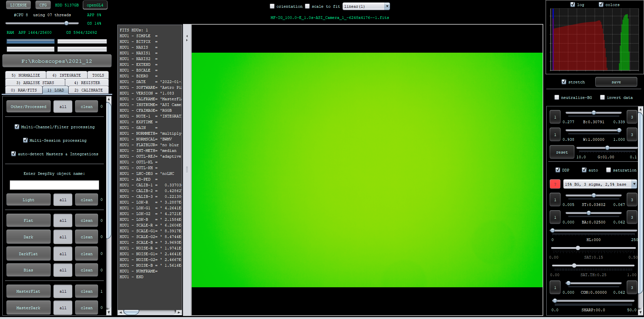Open the F:\Roboscopes\2021_12 working directory selector
This screenshot has height=319, width=644.
(57, 61)
